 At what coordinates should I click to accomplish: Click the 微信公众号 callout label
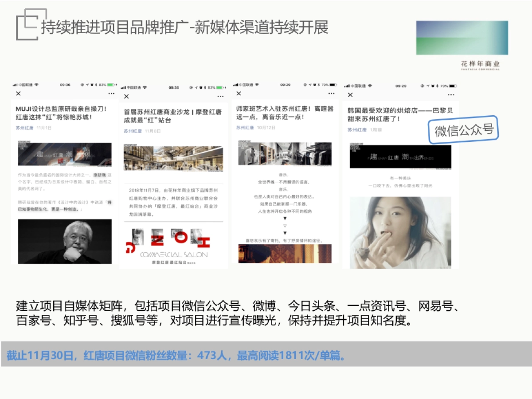click(464, 129)
